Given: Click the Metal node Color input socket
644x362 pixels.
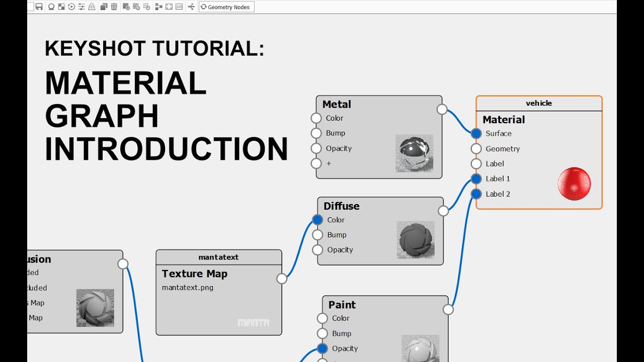Looking at the screenshot, I should (x=316, y=118).
